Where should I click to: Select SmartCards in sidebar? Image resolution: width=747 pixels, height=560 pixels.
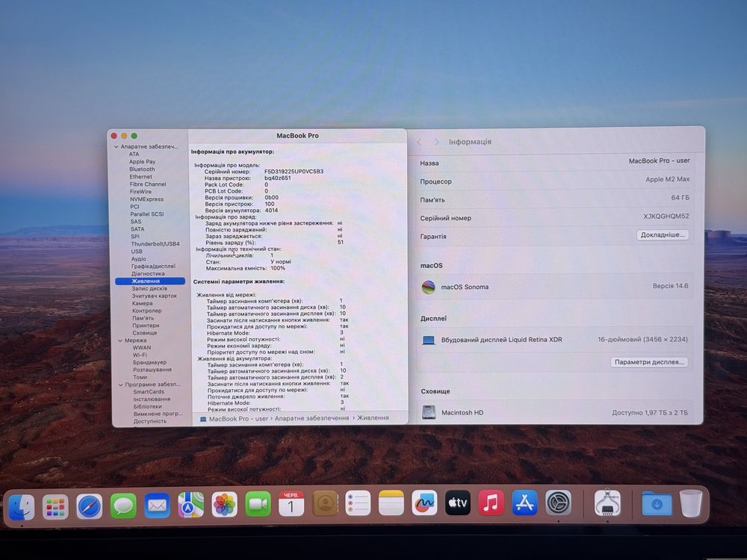coord(149,392)
